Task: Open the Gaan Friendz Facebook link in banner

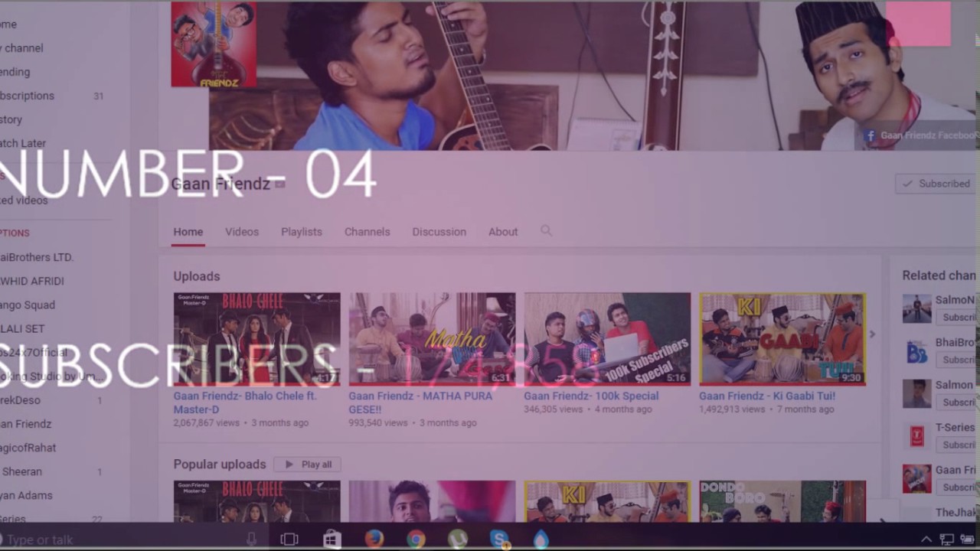Action: point(921,135)
